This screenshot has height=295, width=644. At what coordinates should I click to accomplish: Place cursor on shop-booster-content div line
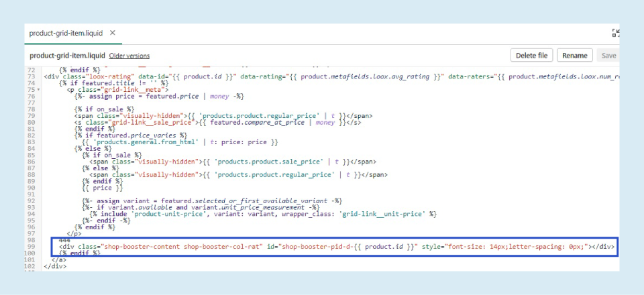coord(268,247)
